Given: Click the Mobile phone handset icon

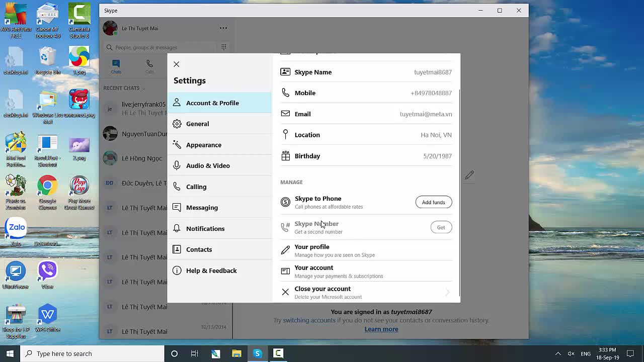Looking at the screenshot, I should [x=285, y=93].
